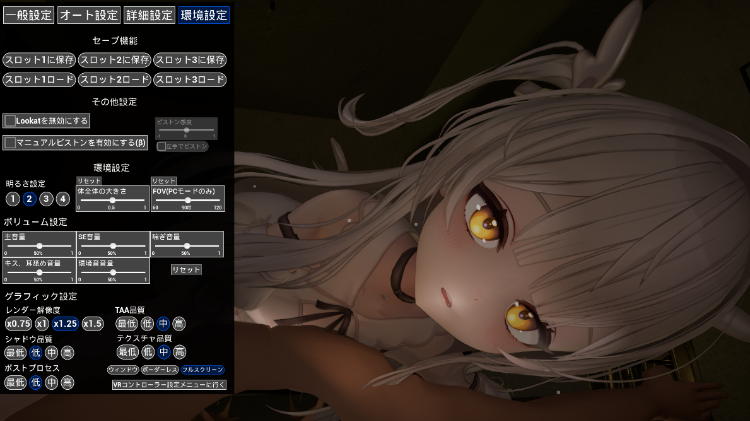The height and width of the screenshot is (421, 750).
Task: Set ポストプロセス to 最低
Action: tap(15, 383)
